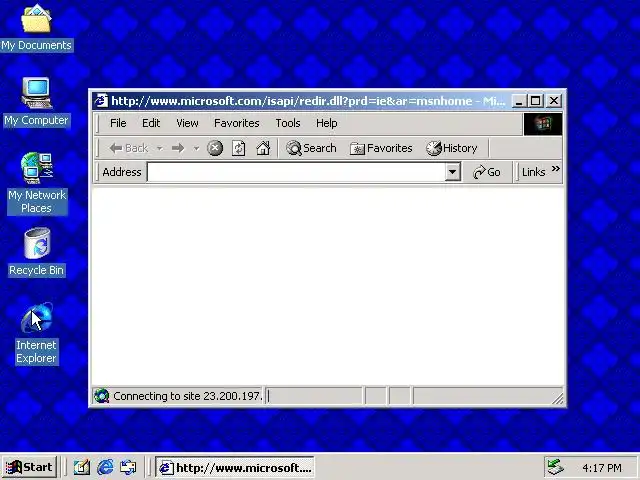Close the Internet Explorer window

554,100
